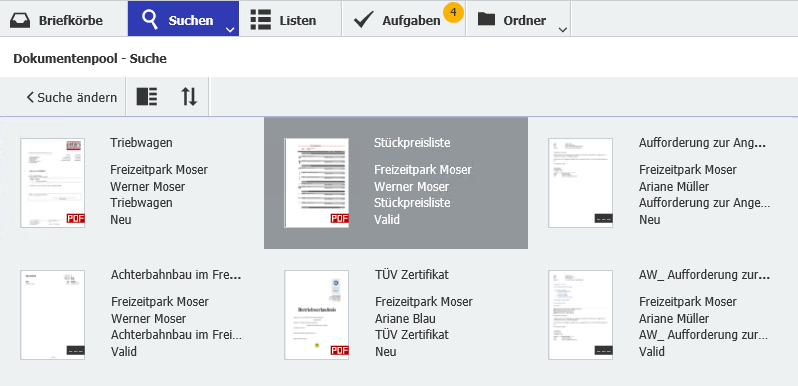This screenshot has height=386, width=798.
Task: Click Freizeitpark Moser under Stückpreisliste
Action: coord(423,170)
